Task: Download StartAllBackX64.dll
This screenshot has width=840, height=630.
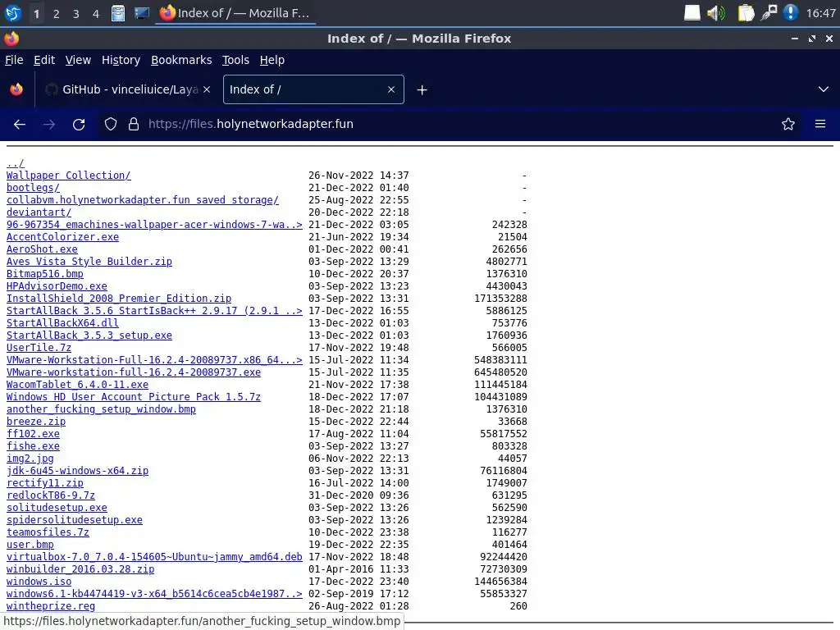Action: [62, 323]
